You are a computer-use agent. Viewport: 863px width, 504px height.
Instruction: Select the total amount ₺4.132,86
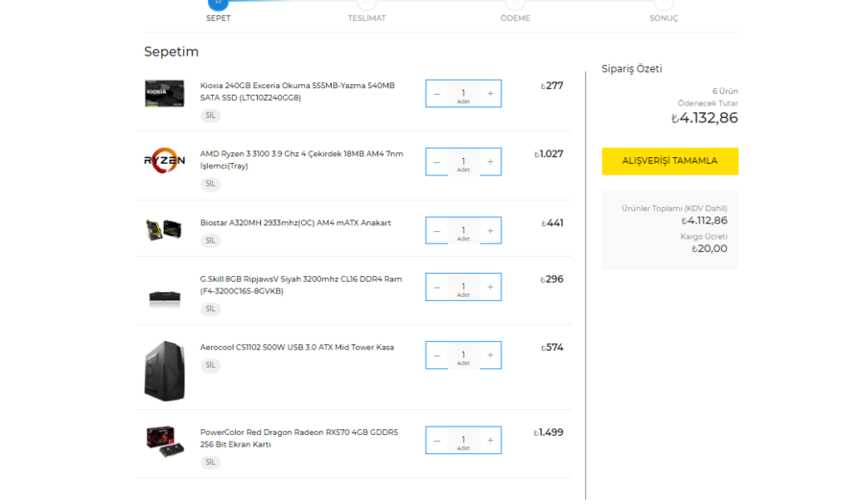tap(705, 118)
